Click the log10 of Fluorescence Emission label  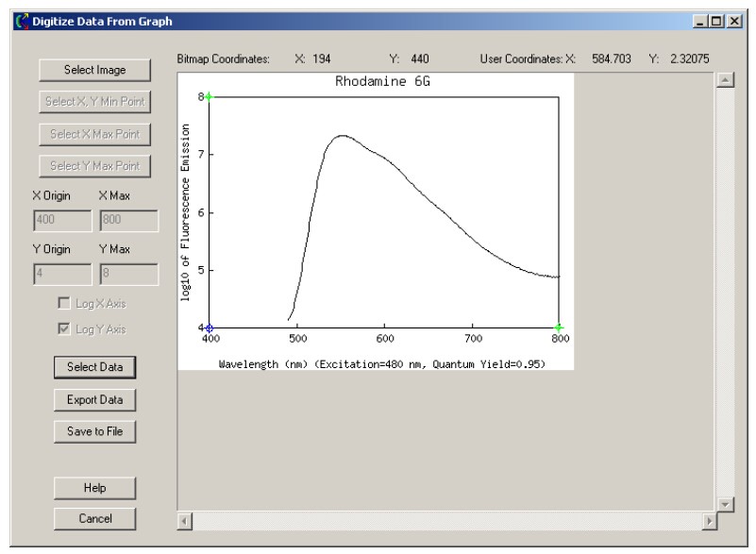click(x=186, y=212)
